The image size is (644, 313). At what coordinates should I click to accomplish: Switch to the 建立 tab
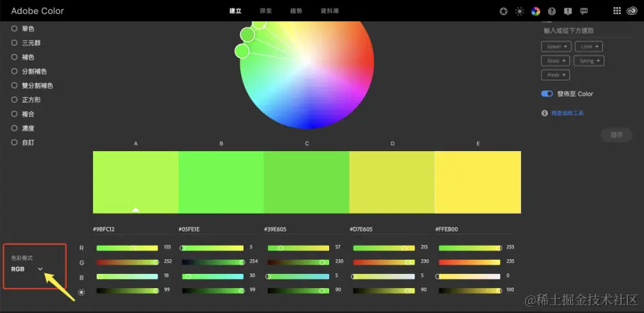pos(235,11)
